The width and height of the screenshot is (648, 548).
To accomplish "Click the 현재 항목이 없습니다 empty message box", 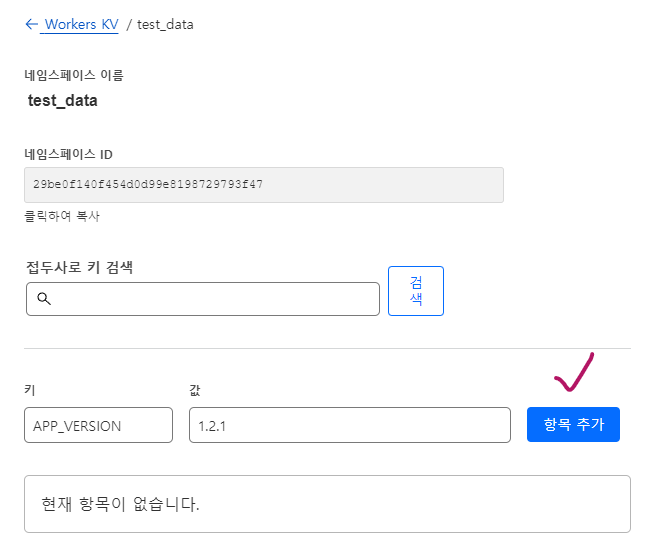I will (x=327, y=504).
